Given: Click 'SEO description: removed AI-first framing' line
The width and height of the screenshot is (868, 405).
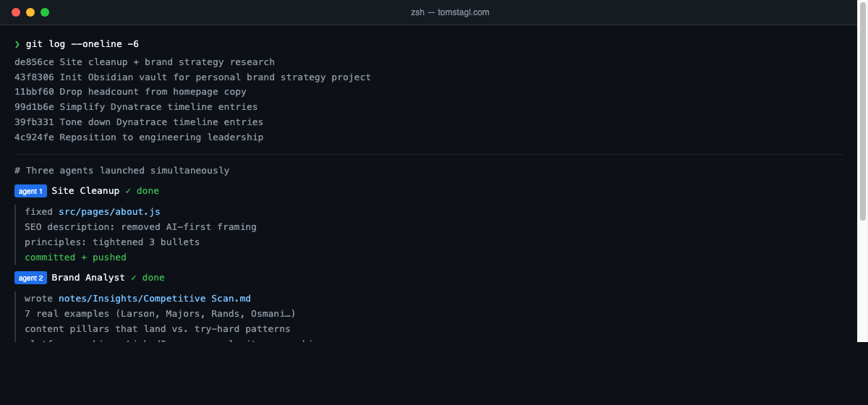Looking at the screenshot, I should pyautogui.click(x=140, y=227).
